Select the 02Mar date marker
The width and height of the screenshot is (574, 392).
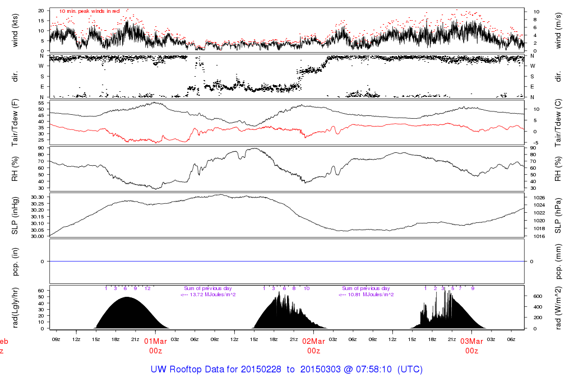coord(313,341)
